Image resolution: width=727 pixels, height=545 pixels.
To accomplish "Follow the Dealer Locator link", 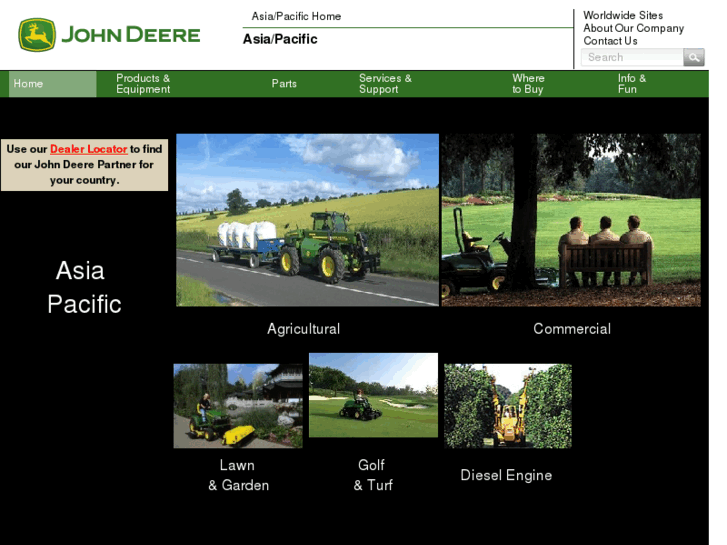I will click(89, 149).
